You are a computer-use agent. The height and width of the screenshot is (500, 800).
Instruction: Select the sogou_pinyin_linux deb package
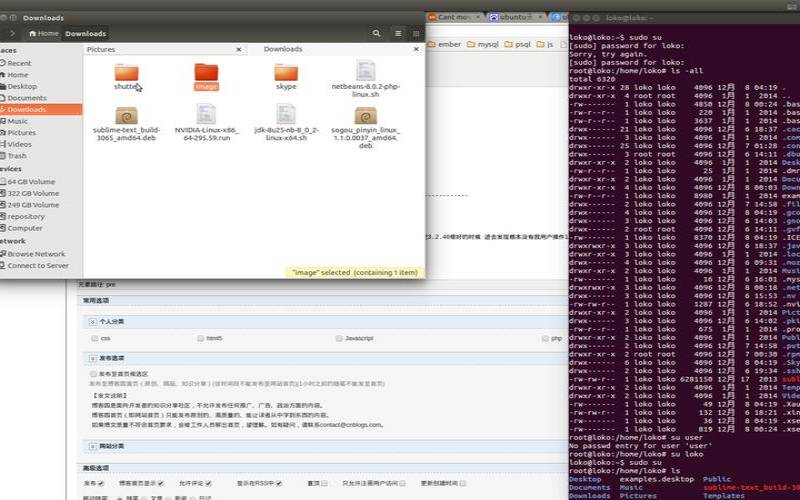pyautogui.click(x=365, y=127)
